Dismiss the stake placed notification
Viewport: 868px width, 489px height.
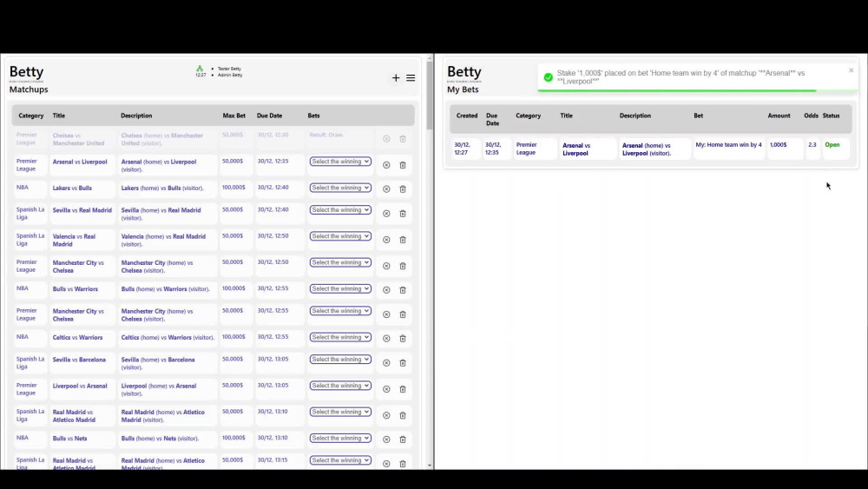(851, 70)
